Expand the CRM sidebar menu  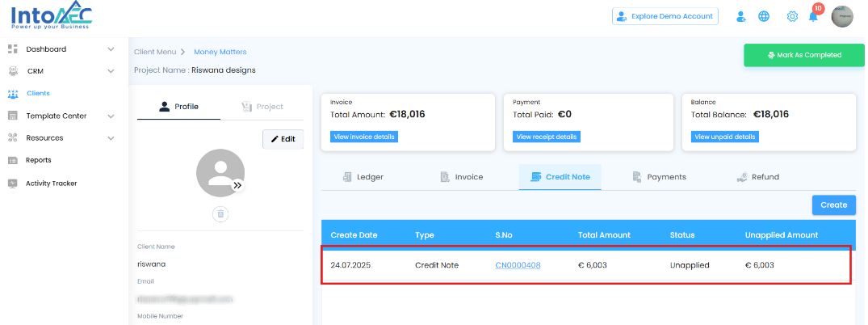(x=111, y=71)
